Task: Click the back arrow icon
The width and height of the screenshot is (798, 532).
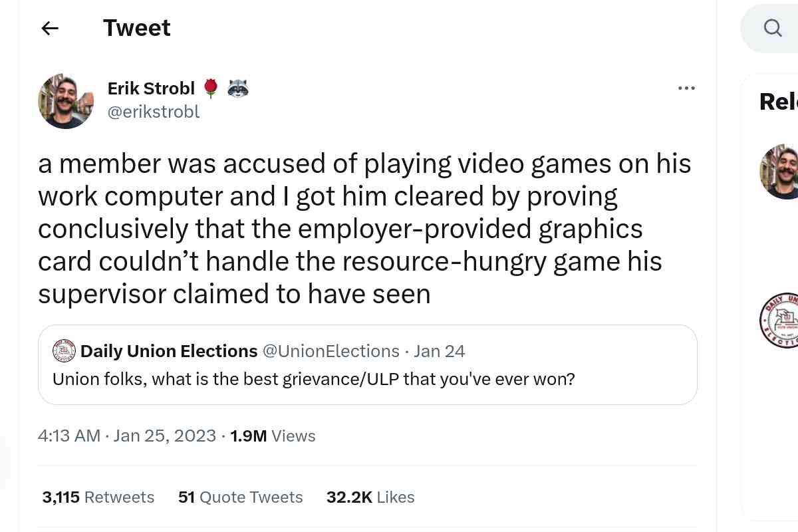Action: point(50,28)
